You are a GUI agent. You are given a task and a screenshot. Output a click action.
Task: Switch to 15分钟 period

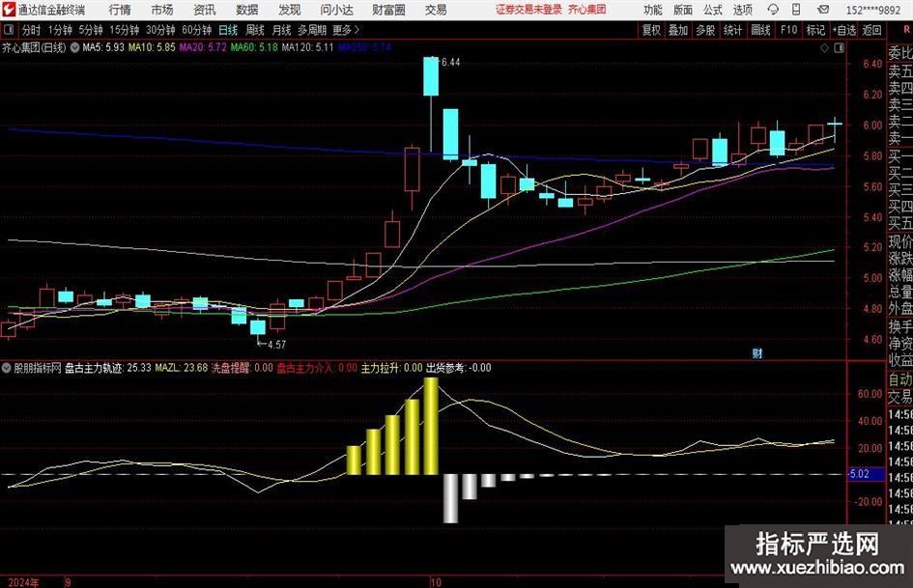click(x=124, y=30)
